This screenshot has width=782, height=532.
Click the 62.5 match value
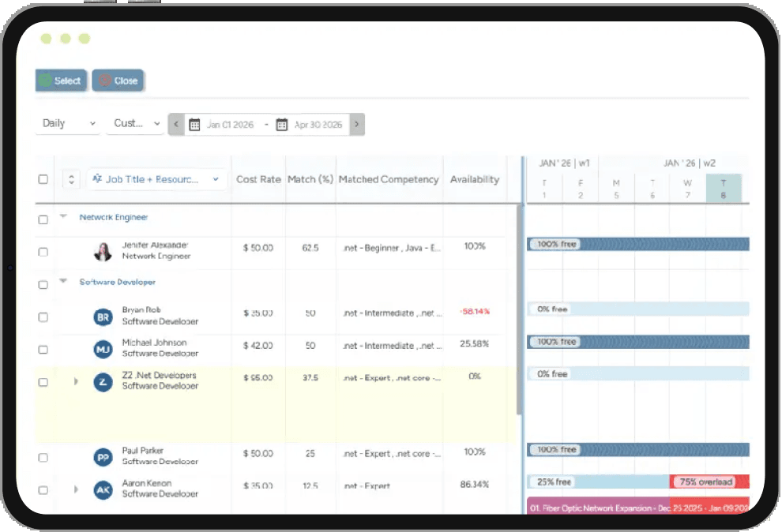[x=310, y=248]
